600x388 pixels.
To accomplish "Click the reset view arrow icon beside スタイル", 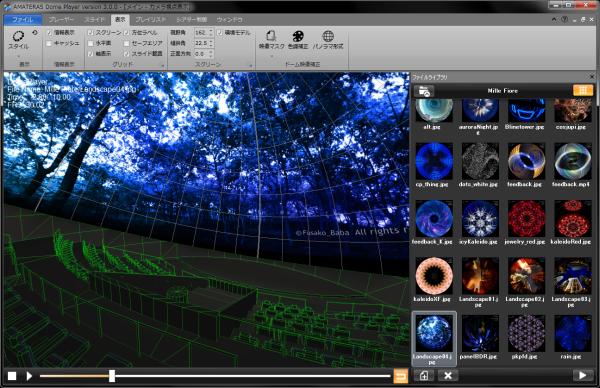I will tap(35, 33).
